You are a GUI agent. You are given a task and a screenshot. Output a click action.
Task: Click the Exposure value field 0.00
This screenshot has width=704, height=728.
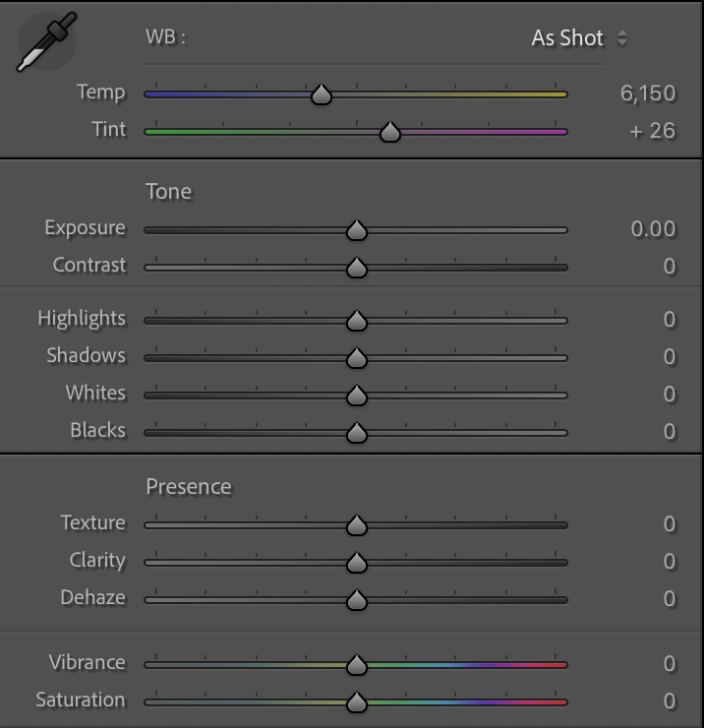[653, 229]
